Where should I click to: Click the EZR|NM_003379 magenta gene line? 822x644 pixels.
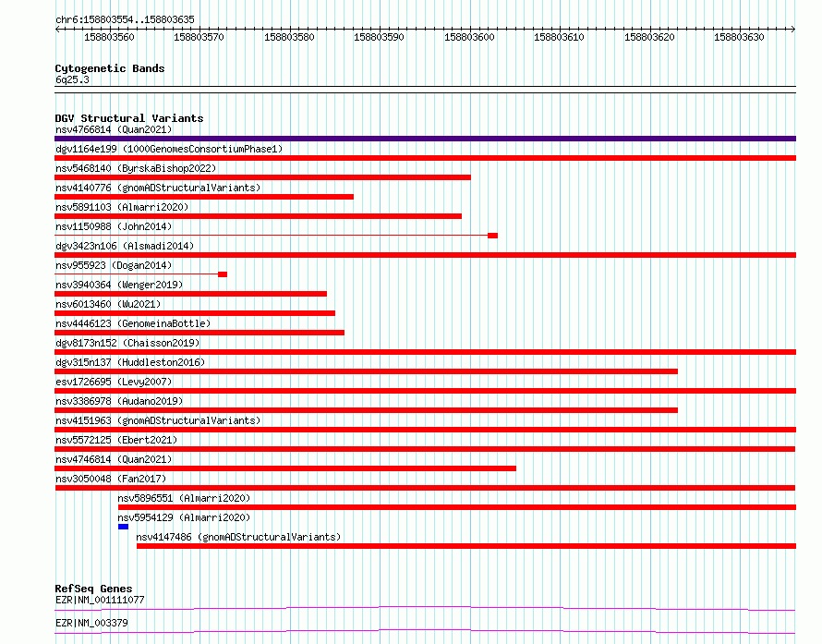click(x=425, y=631)
